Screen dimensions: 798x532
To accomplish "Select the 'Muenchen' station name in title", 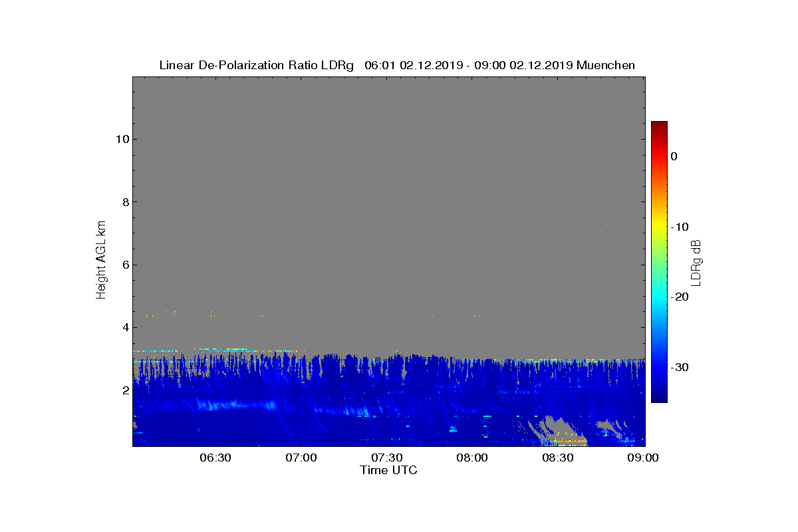I will coord(606,65).
